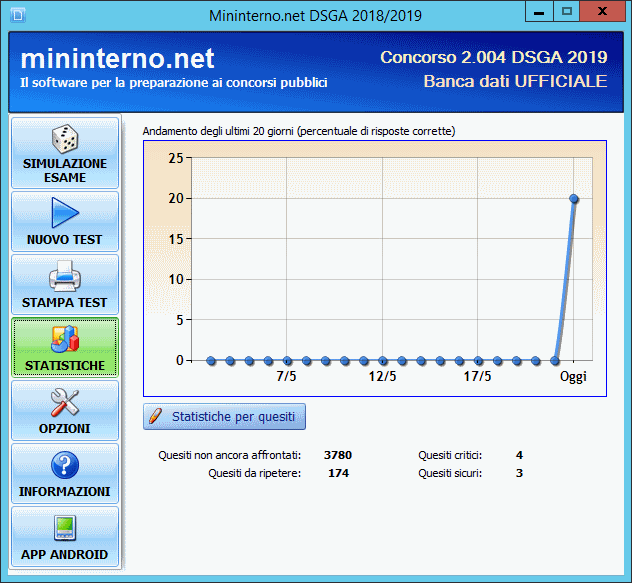Click the "Oggi" label on the chart axis

(573, 376)
